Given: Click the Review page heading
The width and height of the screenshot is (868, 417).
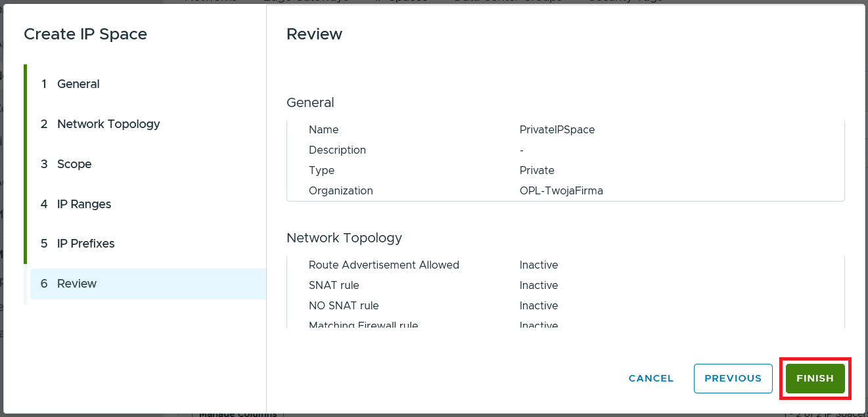Looking at the screenshot, I should coord(314,34).
